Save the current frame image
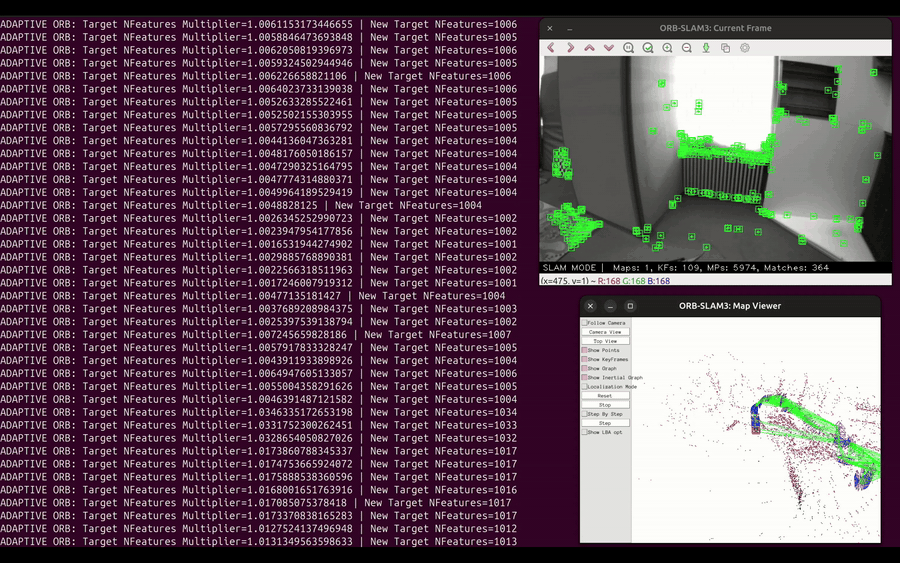The height and width of the screenshot is (563, 900). coord(706,48)
